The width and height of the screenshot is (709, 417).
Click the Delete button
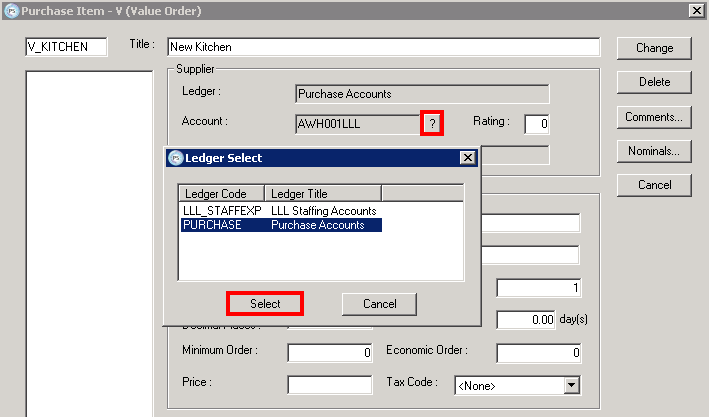(654, 82)
